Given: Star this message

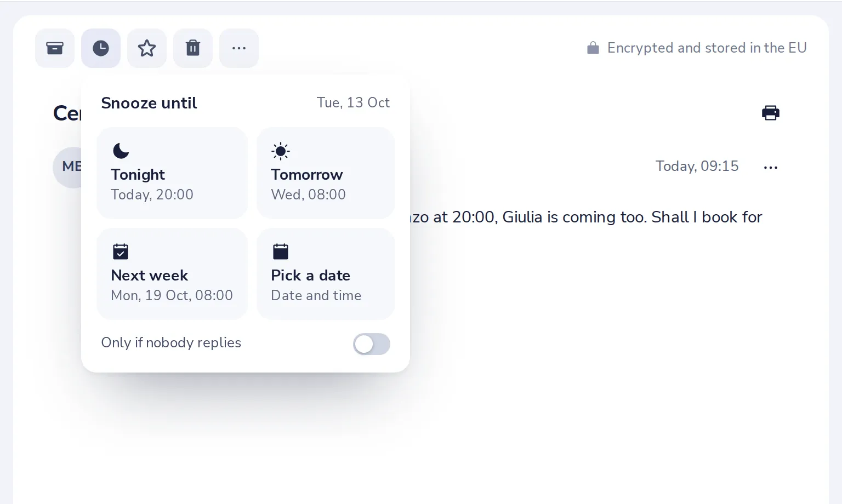Looking at the screenshot, I should (147, 48).
